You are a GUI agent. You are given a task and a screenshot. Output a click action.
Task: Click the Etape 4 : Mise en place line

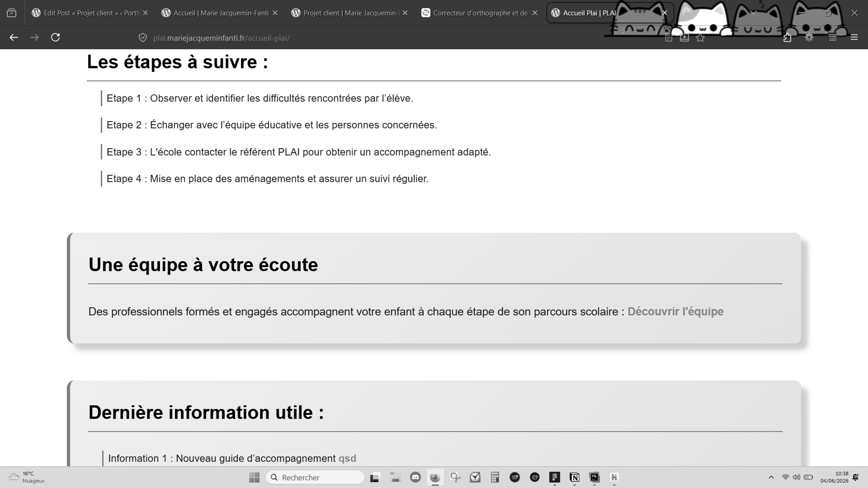268,178
